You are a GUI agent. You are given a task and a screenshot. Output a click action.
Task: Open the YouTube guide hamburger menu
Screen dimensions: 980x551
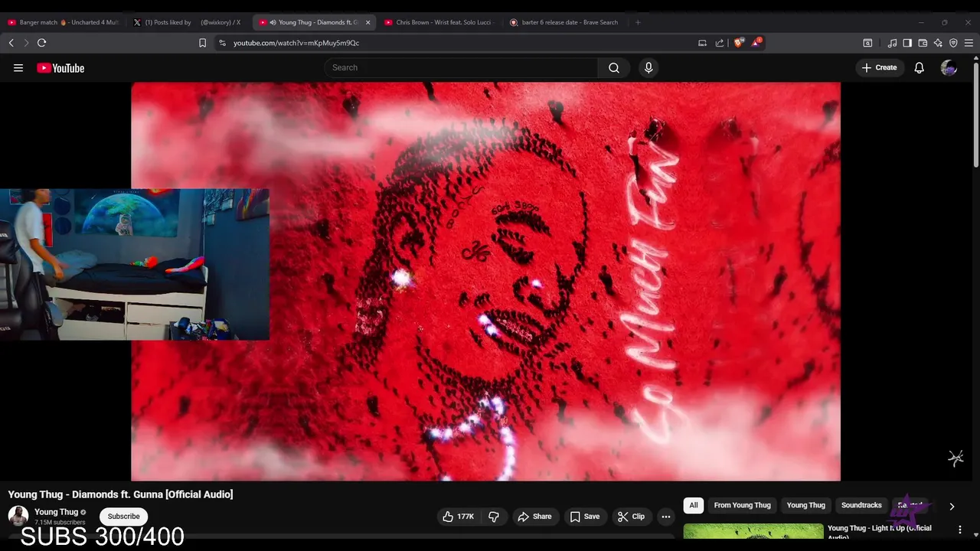[x=18, y=68]
